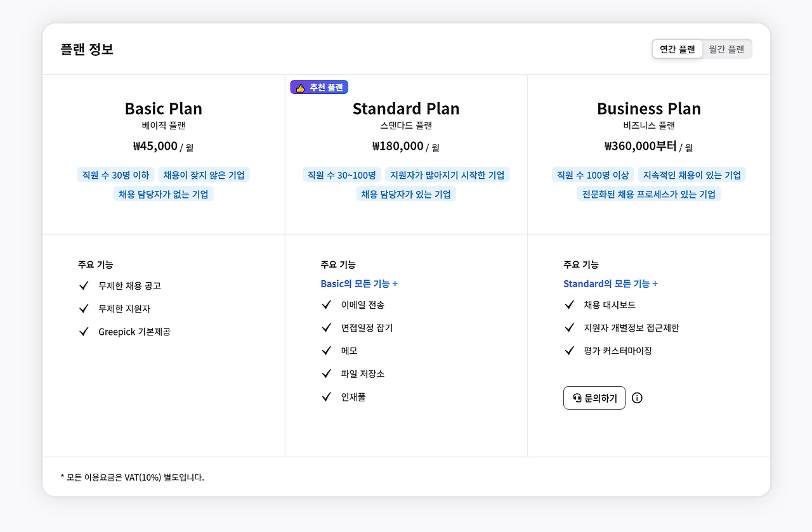Click the Standard Plan heading
812x532 pixels.
(x=406, y=108)
